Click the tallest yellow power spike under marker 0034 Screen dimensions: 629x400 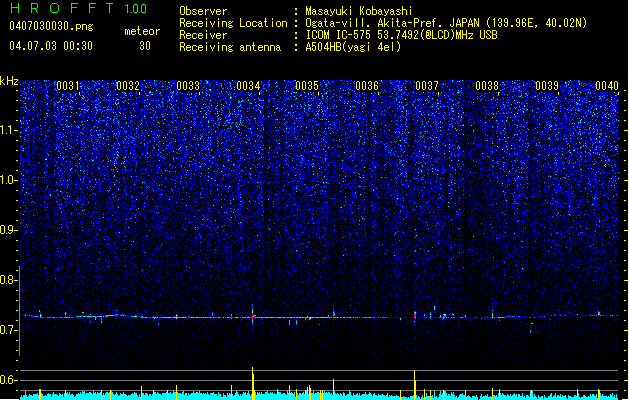[253, 383]
